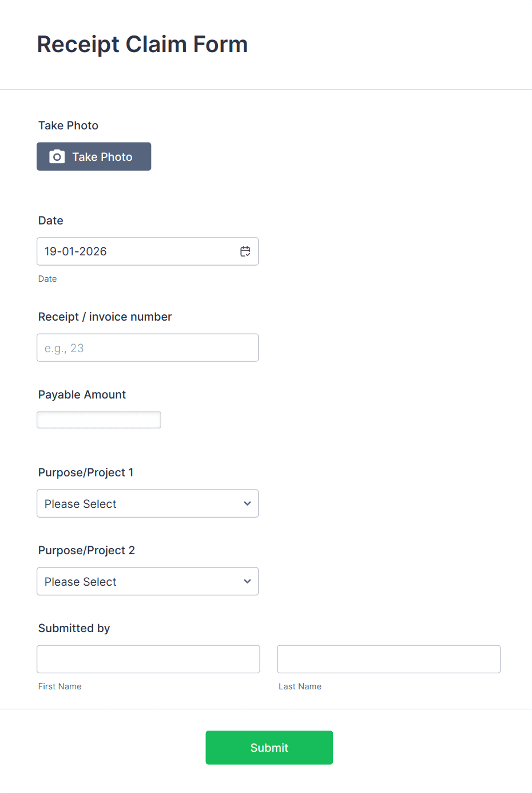Screen dimensions: 532x793
Task: Select the Submitted by section label
Action: (74, 628)
